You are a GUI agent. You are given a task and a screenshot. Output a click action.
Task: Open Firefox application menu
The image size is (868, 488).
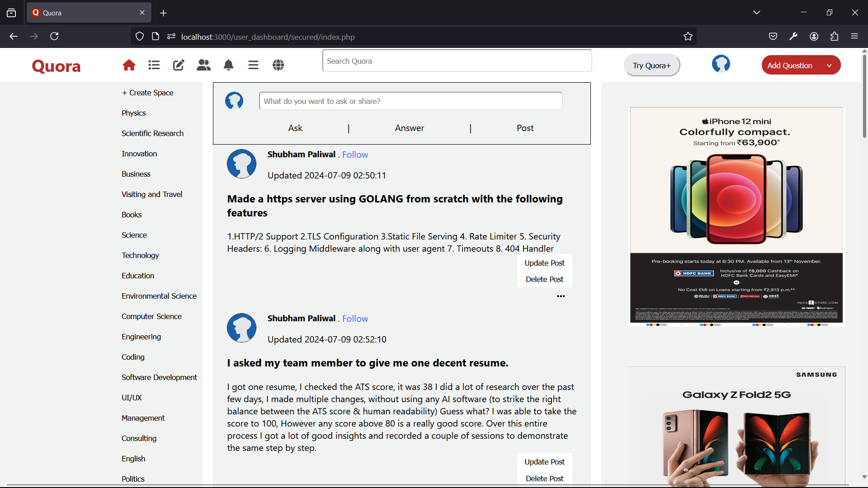854,37
